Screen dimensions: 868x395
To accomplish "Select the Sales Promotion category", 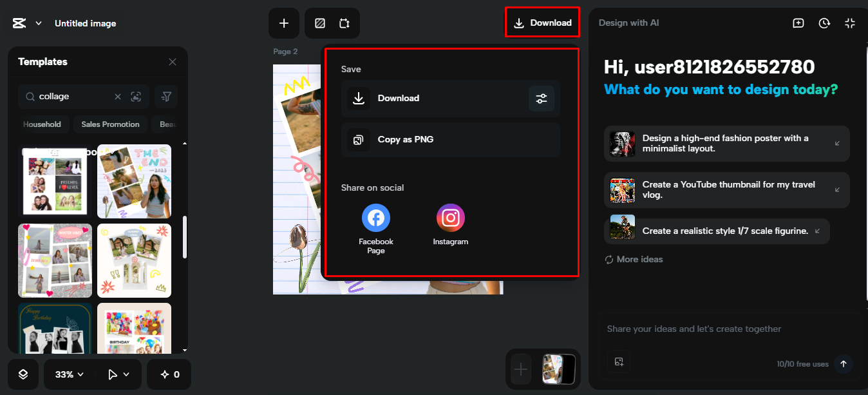I will [x=110, y=124].
